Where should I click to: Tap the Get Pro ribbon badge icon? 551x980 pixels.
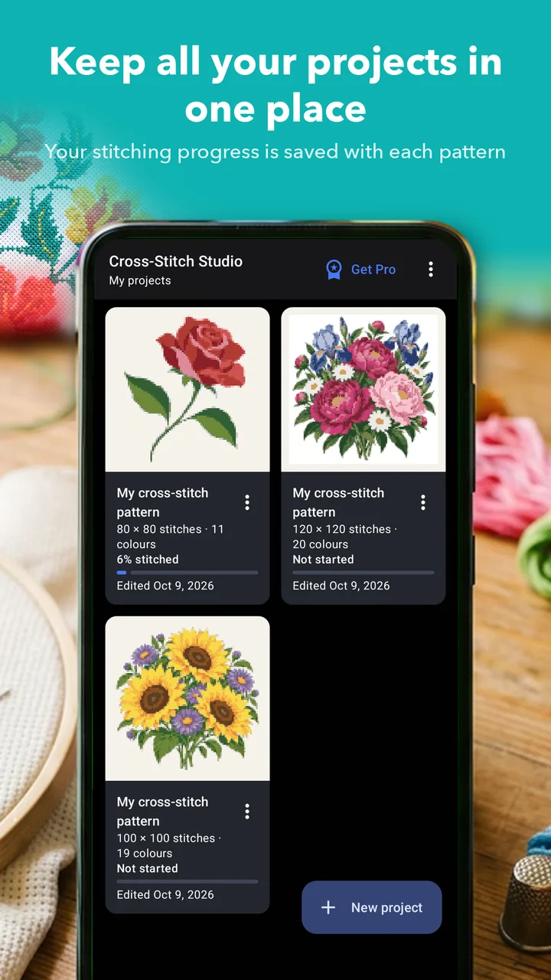click(x=334, y=269)
